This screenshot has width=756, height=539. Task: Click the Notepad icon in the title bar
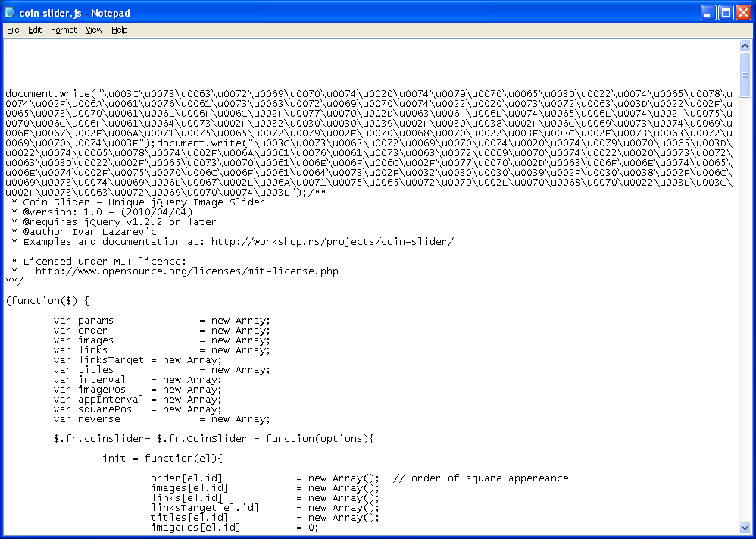(10, 13)
